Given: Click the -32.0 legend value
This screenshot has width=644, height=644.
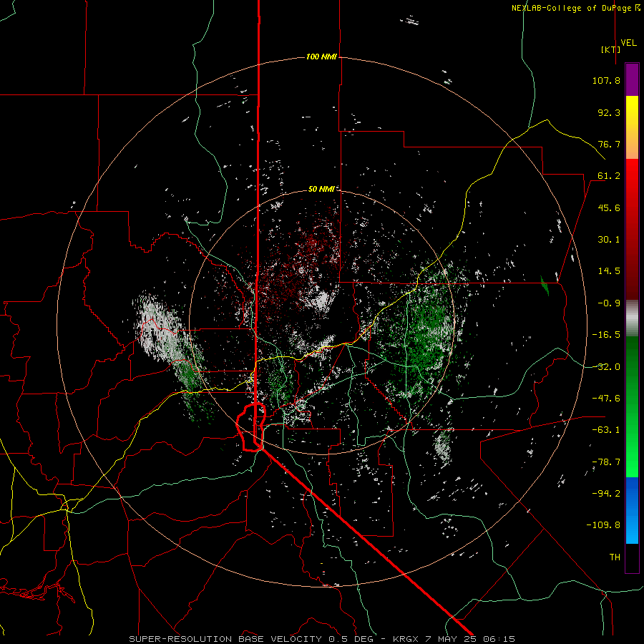Looking at the screenshot, I should click(x=606, y=367).
